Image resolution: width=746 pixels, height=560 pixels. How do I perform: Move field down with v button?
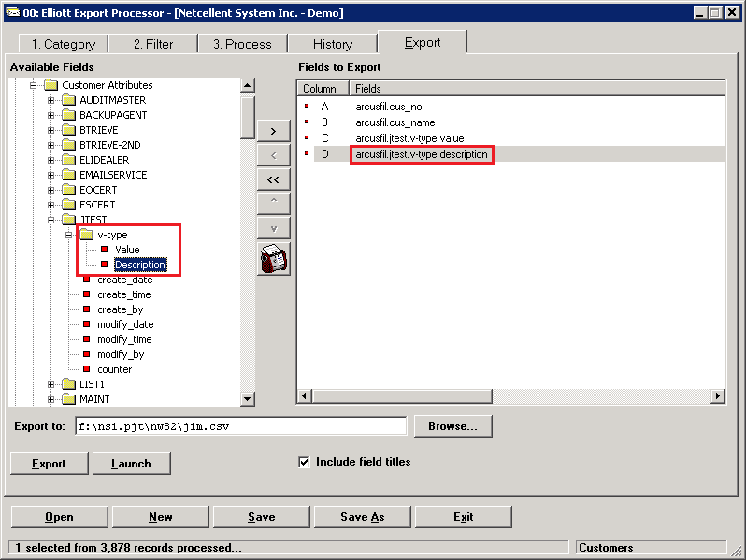point(274,229)
